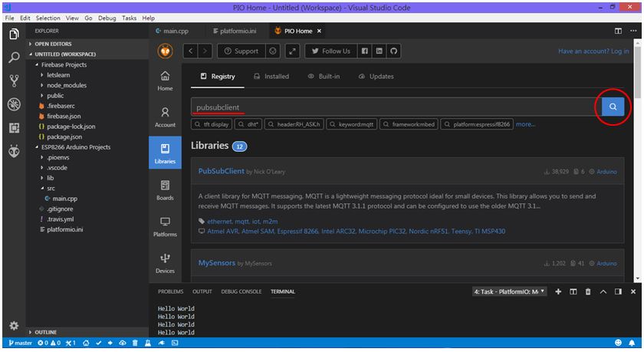Click PlatformIO Clean trash icon in status bar

(x=135, y=343)
